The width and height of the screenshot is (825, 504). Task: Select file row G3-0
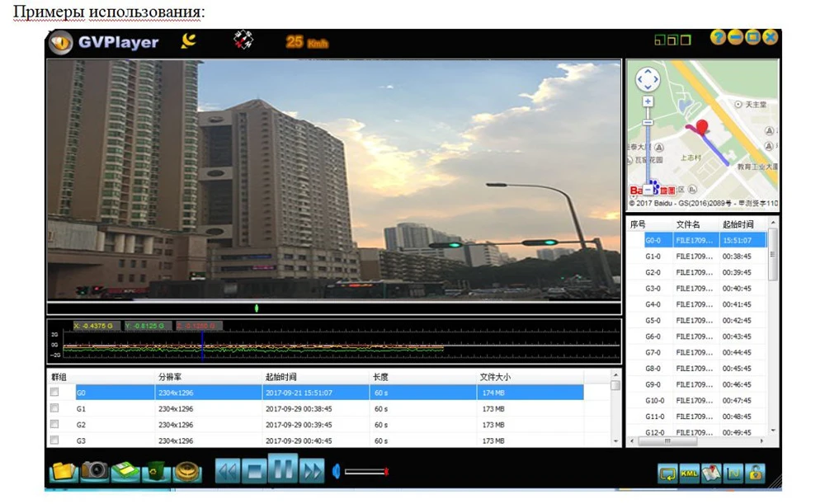[697, 289]
